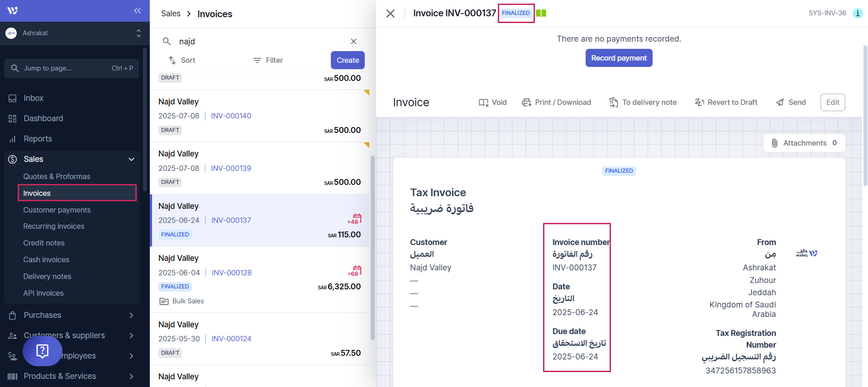Void the invoice
This screenshot has width=868, height=387.
click(x=492, y=102)
